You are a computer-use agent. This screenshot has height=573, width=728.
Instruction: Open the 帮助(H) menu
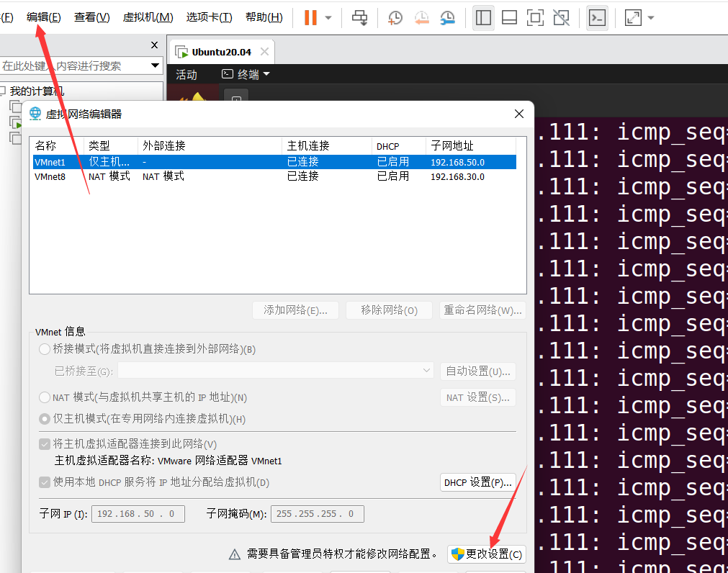click(x=264, y=17)
